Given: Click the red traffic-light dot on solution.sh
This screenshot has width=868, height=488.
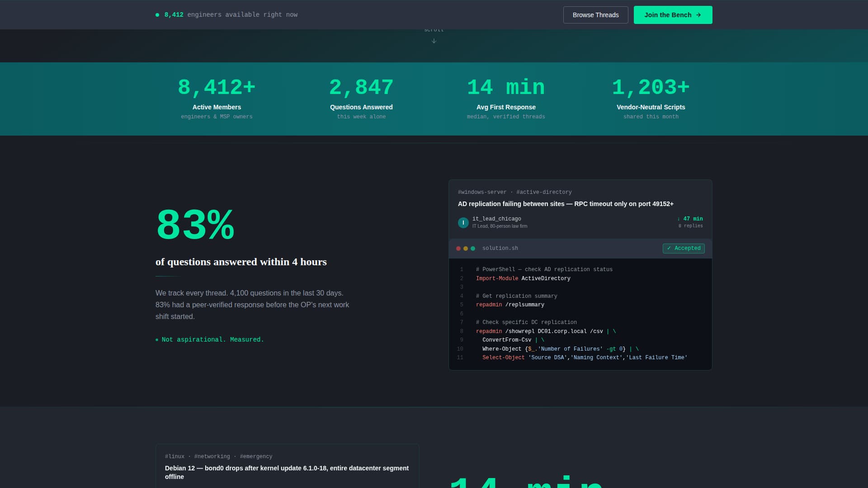Looking at the screenshot, I should 458,248.
